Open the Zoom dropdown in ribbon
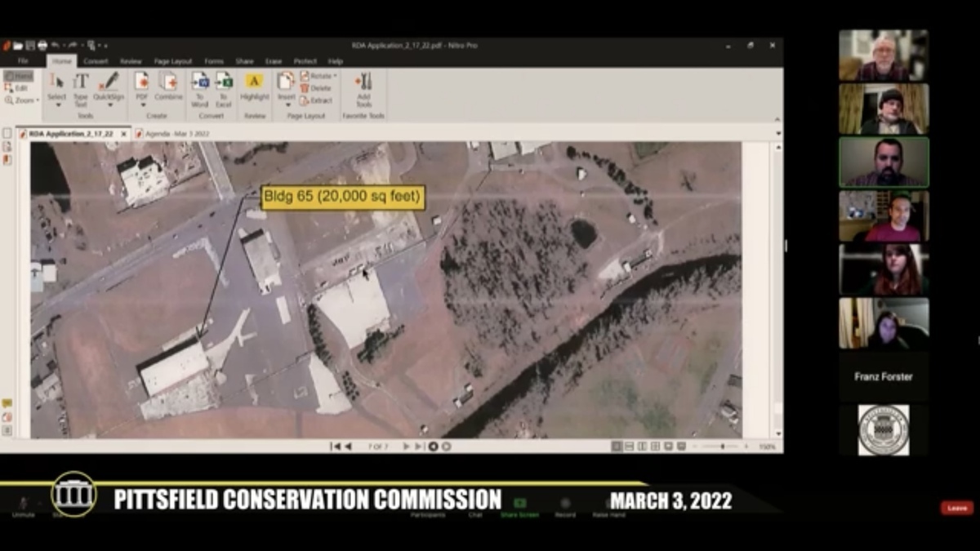980x551 pixels. (22, 100)
